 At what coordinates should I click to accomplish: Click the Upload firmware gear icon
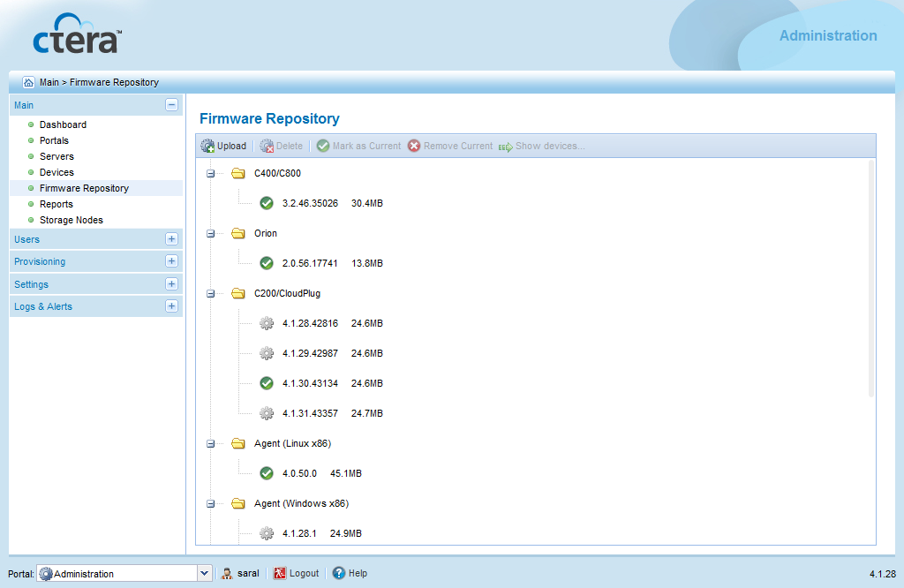pyautogui.click(x=207, y=146)
